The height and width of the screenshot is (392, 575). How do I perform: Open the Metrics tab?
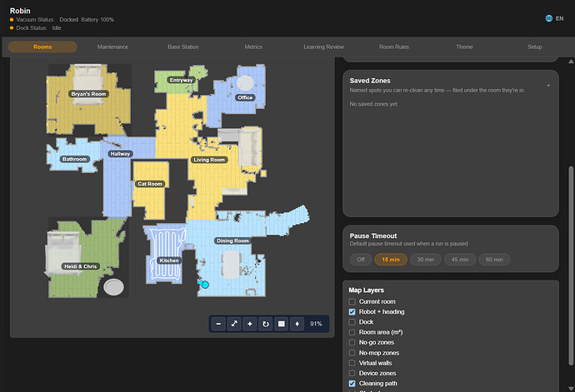tap(253, 47)
